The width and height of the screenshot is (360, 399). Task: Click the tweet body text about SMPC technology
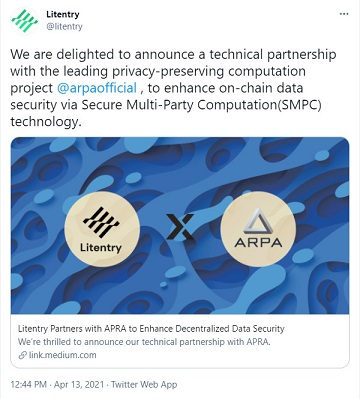[x=173, y=88]
